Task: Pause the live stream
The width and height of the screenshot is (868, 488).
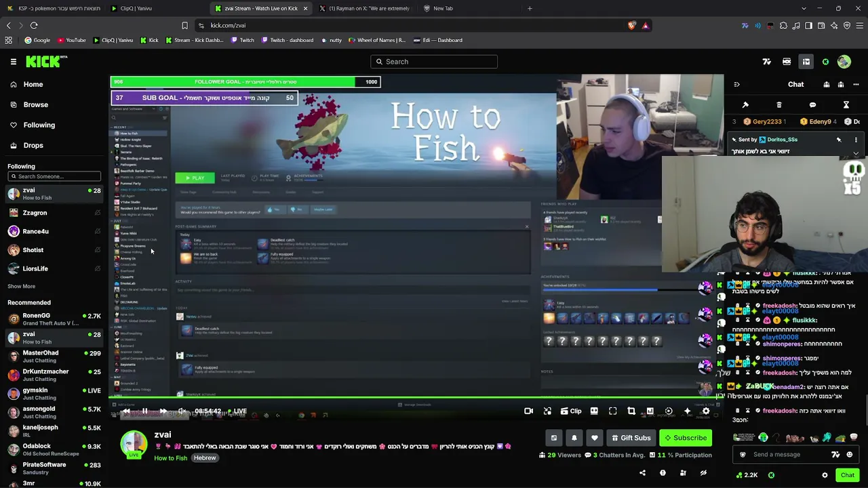Action: tap(144, 411)
